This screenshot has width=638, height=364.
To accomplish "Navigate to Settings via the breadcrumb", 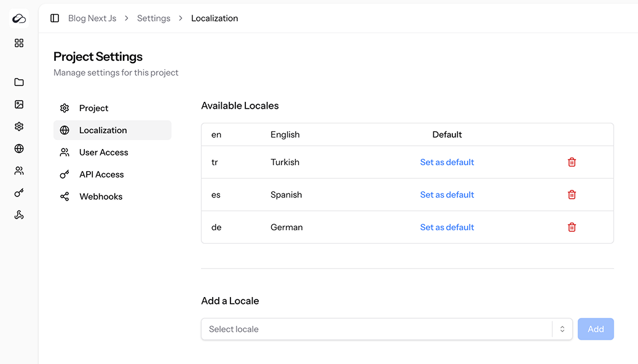I will point(154,18).
